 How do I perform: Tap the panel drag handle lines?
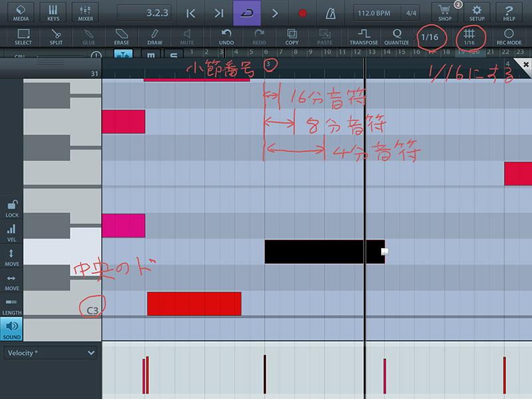(51, 63)
